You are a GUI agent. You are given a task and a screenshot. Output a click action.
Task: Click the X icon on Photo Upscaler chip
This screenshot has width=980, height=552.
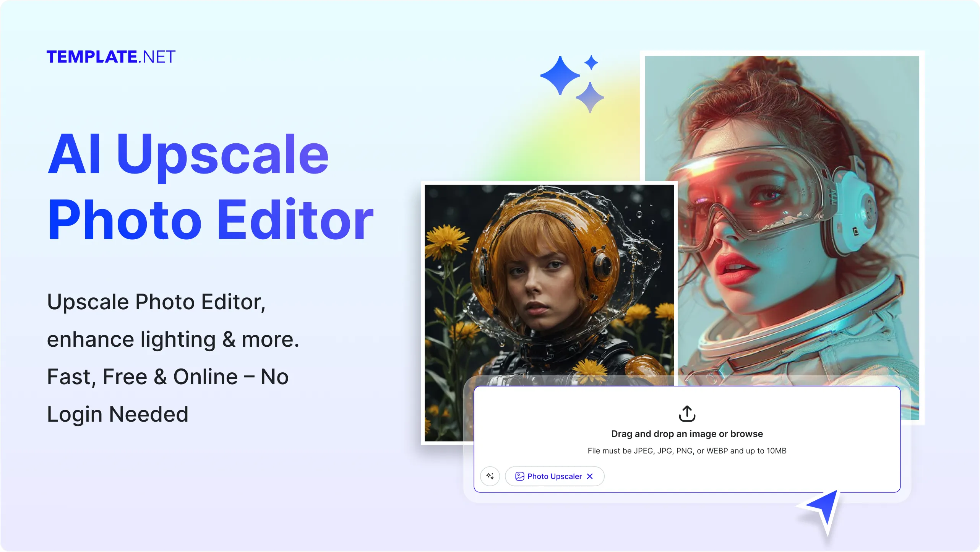(x=590, y=476)
